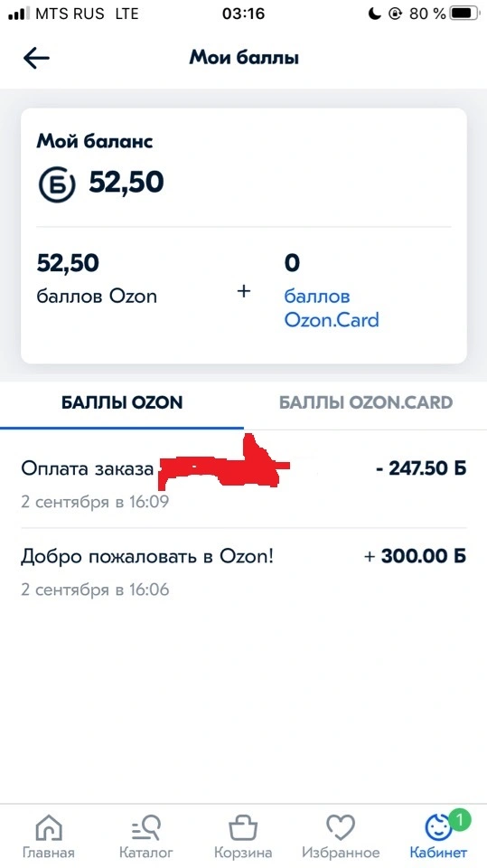The height and width of the screenshot is (868, 487).
Task: Open the баллов Ozon.Card link
Action: 332,307
